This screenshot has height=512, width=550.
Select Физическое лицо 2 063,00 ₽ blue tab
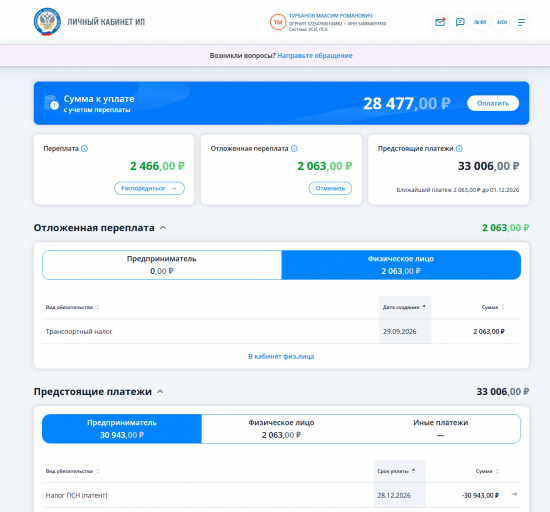(x=401, y=265)
